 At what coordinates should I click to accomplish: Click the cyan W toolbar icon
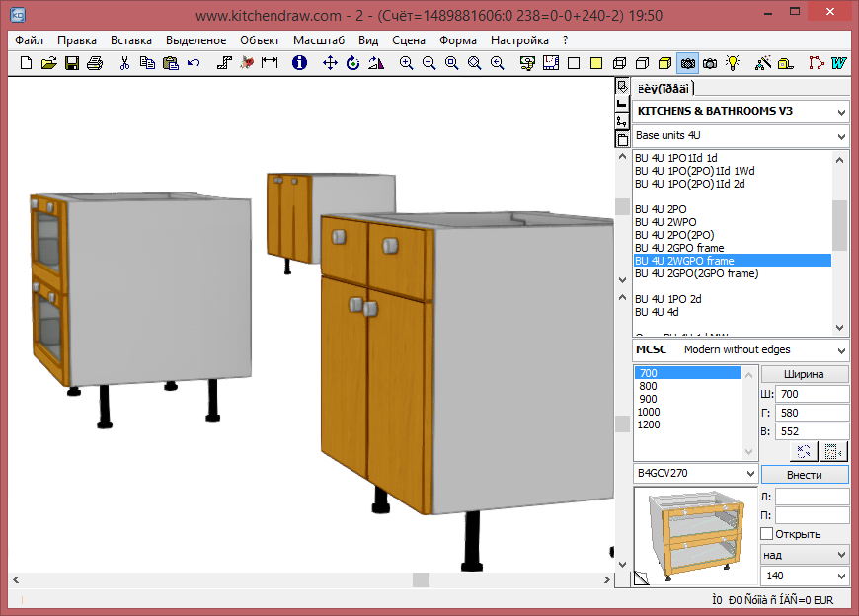tap(838, 63)
